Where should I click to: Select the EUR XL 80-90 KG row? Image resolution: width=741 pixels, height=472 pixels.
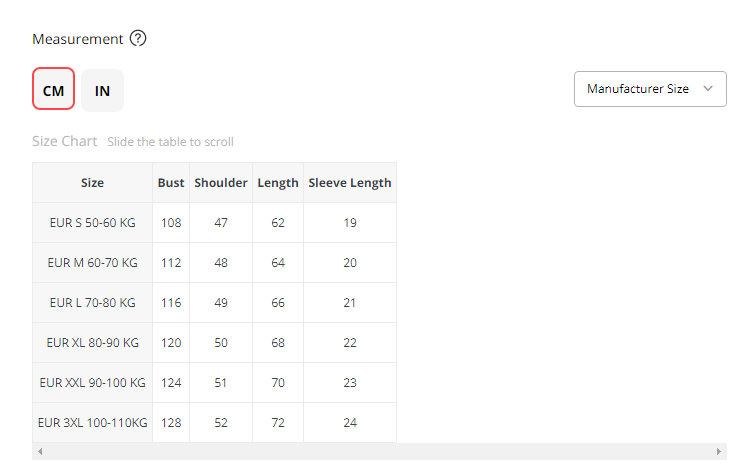[x=92, y=342]
